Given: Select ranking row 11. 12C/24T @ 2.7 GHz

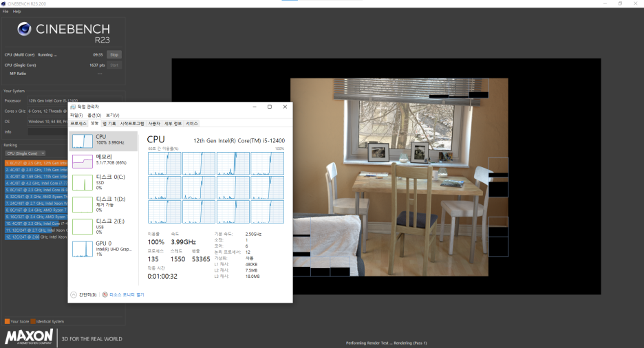Looking at the screenshot, I should pos(36,230).
